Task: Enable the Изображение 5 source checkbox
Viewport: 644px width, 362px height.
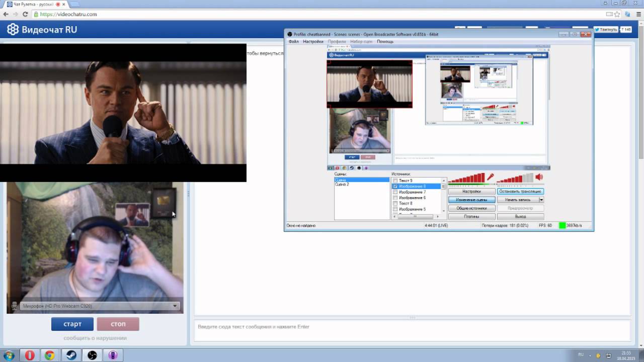Action: 395,209
